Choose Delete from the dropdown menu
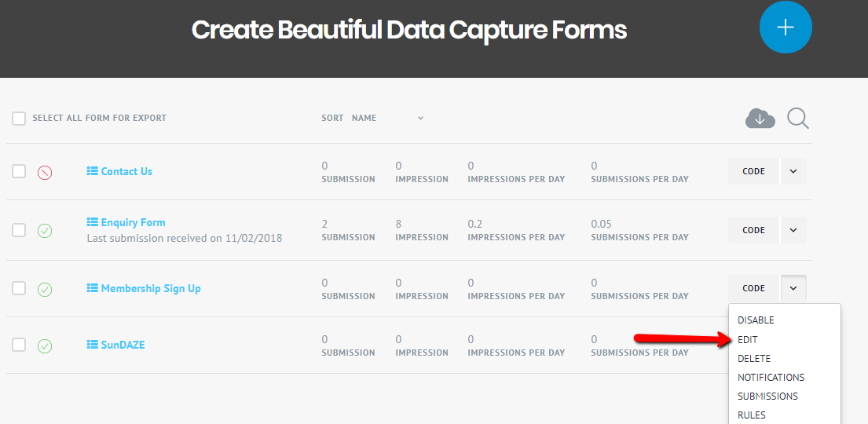This screenshot has height=424, width=868. [x=753, y=358]
